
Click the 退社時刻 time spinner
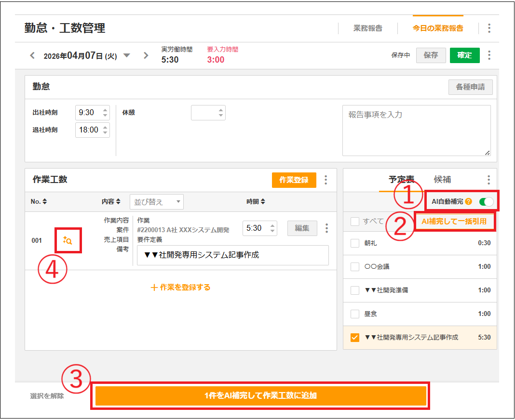coord(105,130)
